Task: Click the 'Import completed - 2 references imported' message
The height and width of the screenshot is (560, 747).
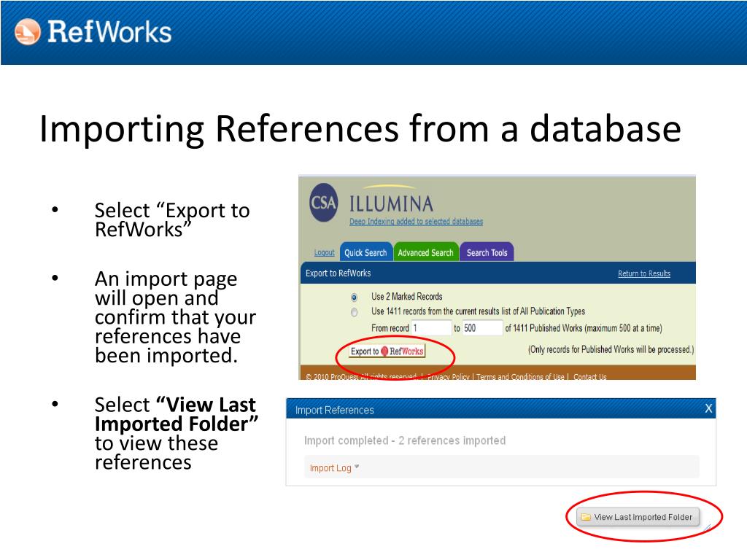Action: tap(405, 440)
